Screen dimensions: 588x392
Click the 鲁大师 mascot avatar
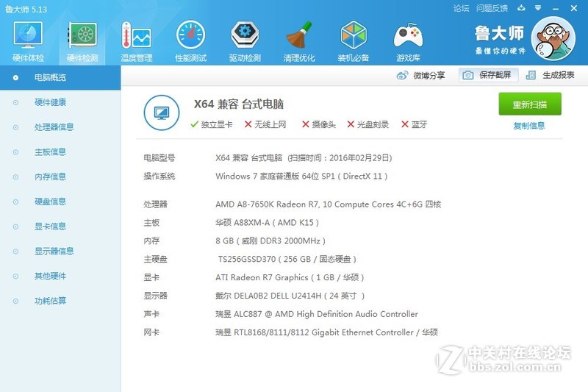point(553,39)
